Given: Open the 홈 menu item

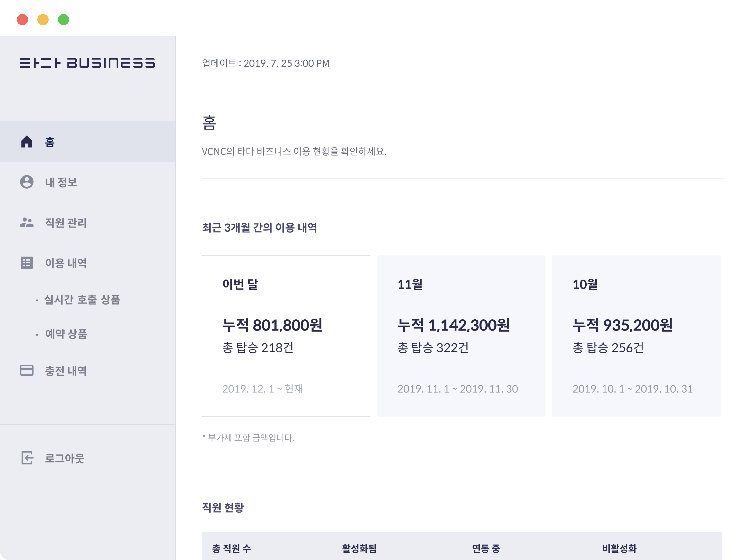Looking at the screenshot, I should click(x=88, y=142).
